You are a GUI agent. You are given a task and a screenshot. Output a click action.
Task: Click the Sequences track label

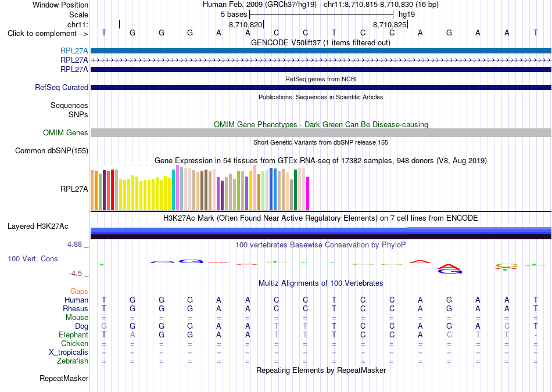[69, 105]
